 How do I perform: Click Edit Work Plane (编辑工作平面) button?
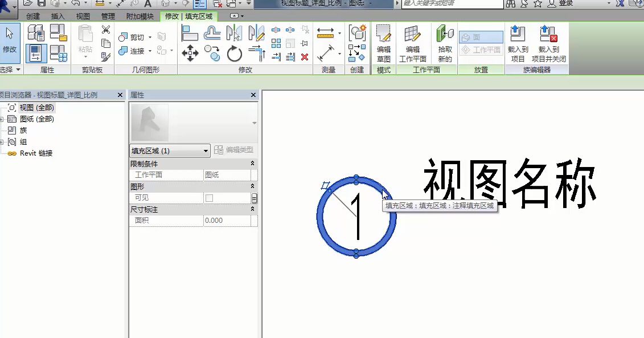pos(413,43)
